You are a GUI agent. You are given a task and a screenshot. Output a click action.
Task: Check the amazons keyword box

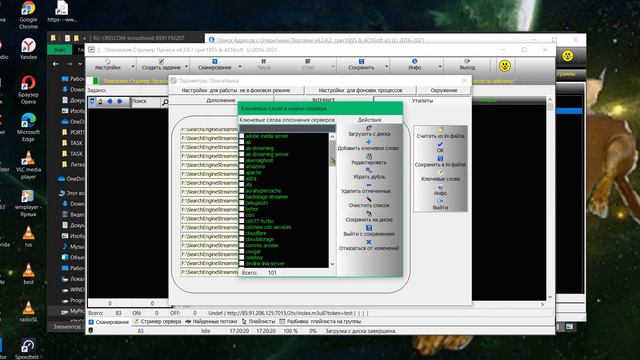click(242, 167)
